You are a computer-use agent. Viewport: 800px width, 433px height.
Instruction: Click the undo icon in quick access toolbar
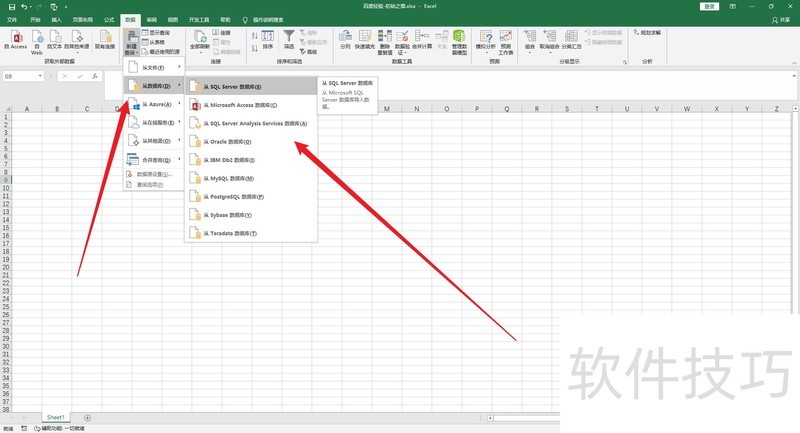point(24,7)
